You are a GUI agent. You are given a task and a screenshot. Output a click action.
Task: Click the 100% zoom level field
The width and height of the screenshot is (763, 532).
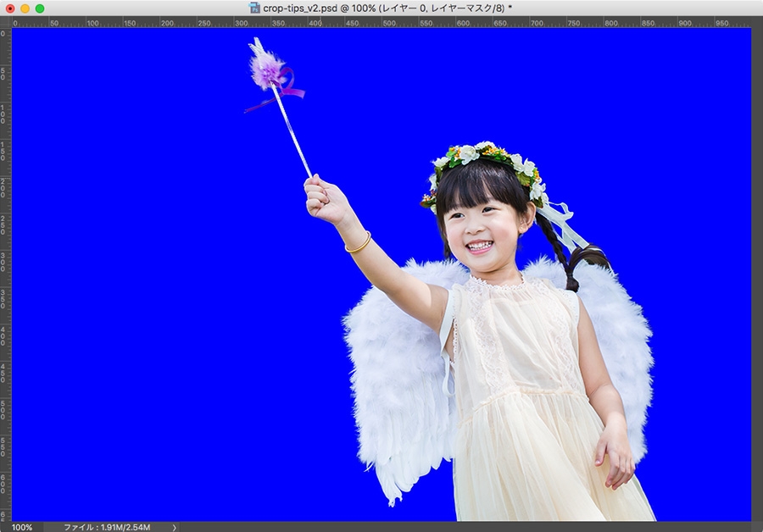pos(22,527)
